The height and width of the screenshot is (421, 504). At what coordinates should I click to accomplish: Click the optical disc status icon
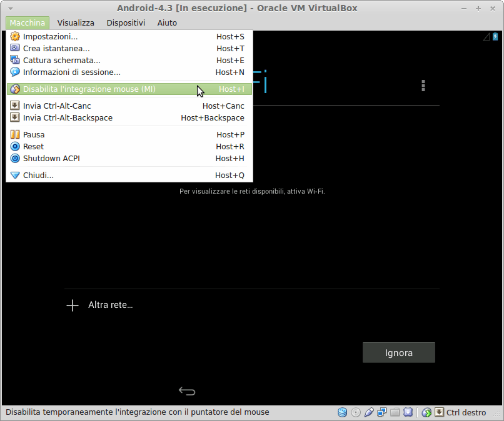356,412
